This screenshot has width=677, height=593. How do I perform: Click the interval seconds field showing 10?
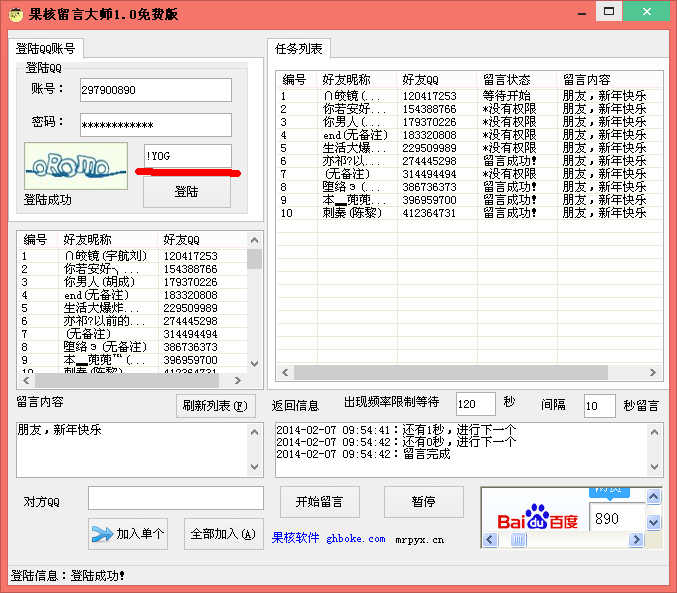[x=600, y=406]
